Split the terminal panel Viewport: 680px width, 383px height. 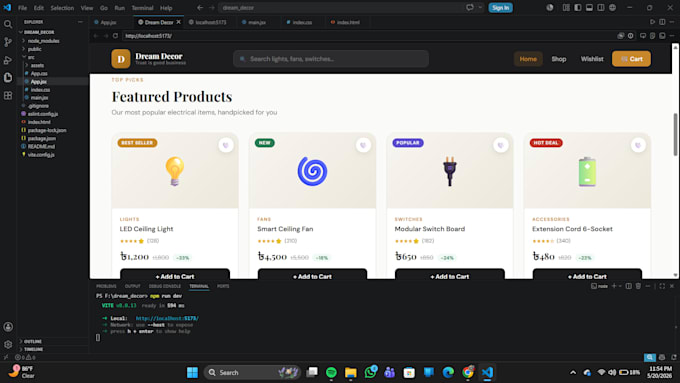click(628, 286)
